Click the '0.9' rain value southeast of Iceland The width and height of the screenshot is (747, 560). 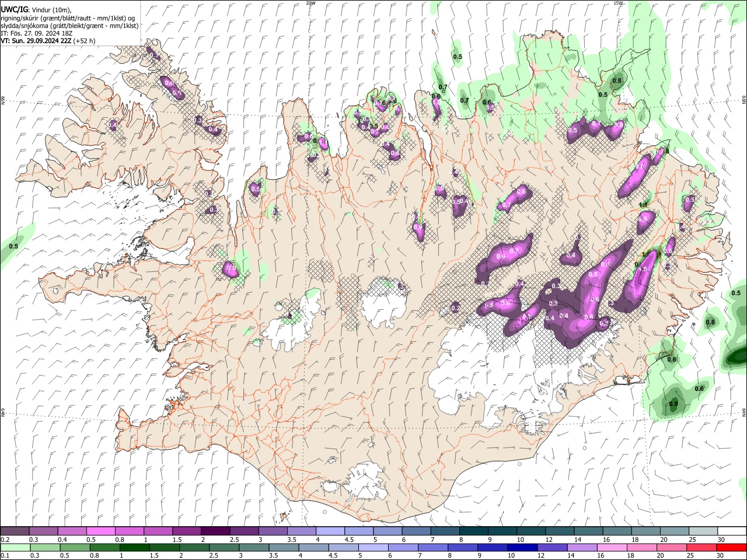(673, 404)
